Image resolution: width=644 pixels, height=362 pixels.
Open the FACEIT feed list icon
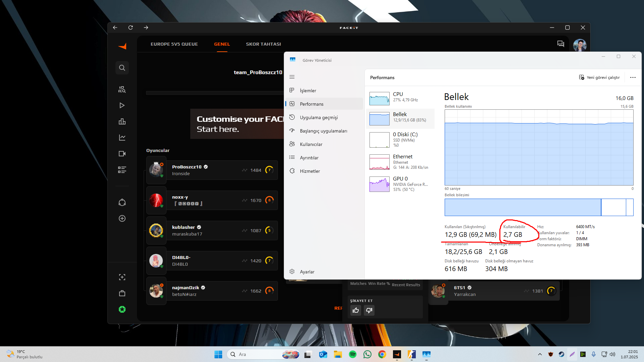[x=122, y=170]
